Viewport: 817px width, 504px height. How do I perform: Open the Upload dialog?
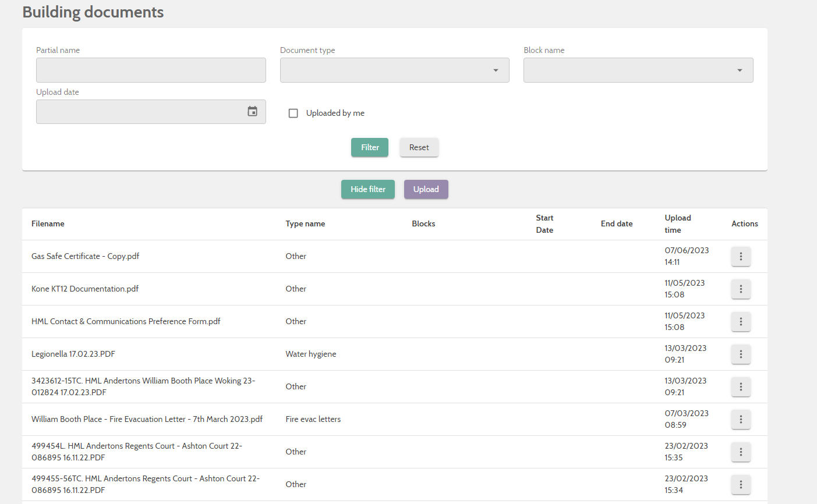tap(426, 189)
